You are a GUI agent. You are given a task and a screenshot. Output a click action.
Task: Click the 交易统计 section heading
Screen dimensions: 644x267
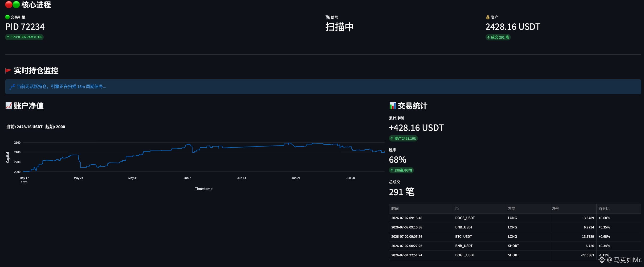(x=413, y=106)
